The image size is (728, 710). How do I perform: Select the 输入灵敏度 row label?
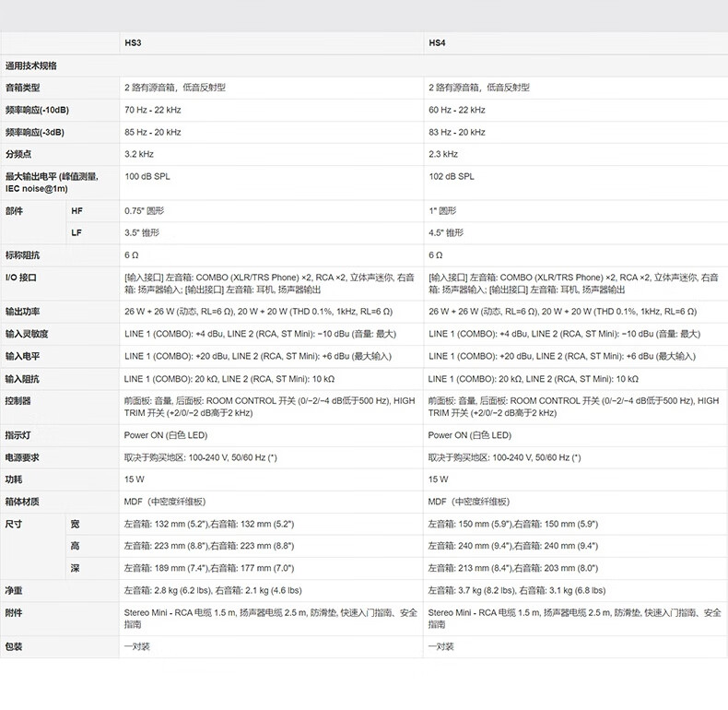(27, 334)
